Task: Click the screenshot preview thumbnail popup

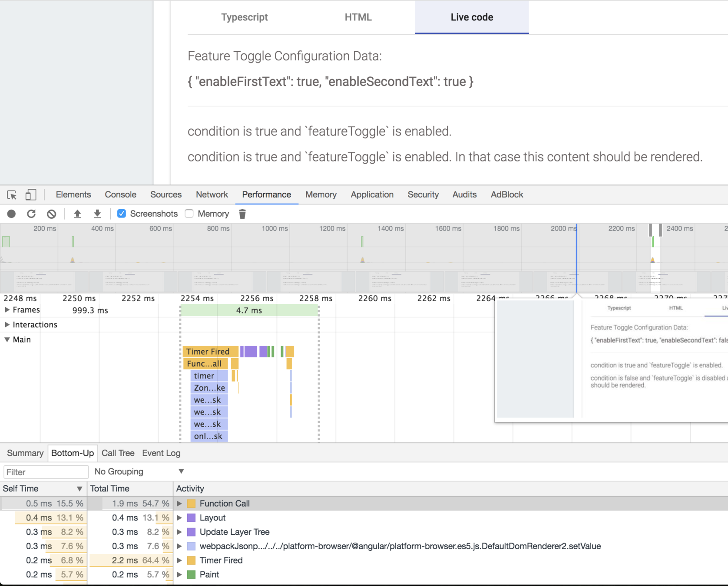Action: click(x=612, y=360)
